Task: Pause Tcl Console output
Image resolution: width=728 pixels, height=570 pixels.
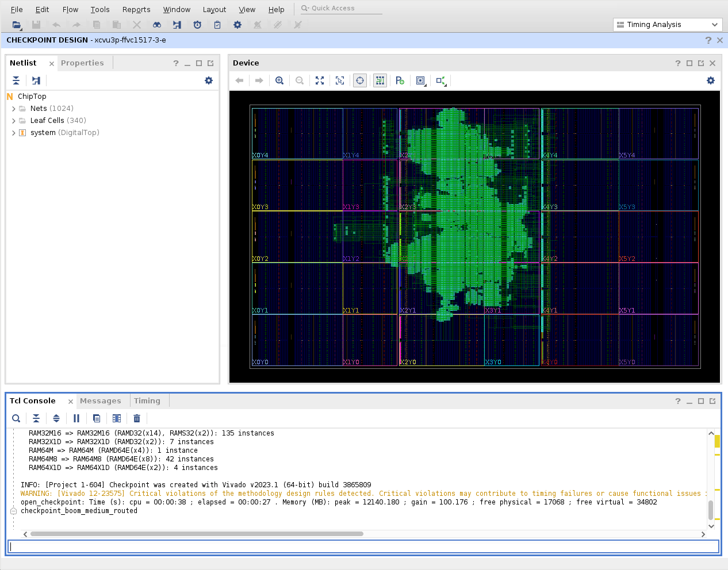Action: pyautogui.click(x=76, y=418)
